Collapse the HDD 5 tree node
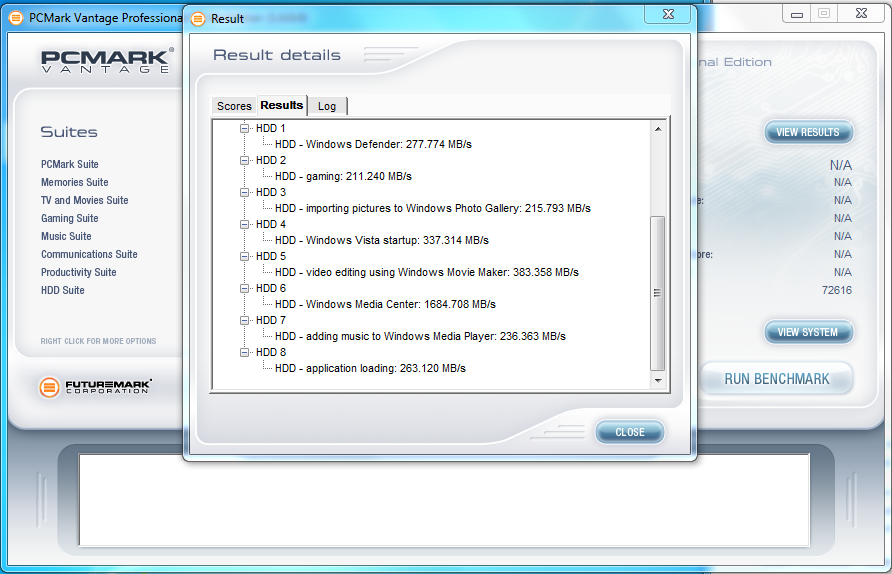Image resolution: width=892 pixels, height=574 pixels. [245, 257]
